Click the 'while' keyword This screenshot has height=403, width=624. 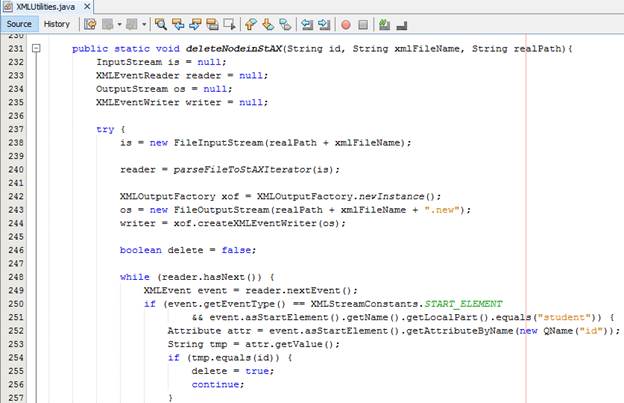tap(135, 277)
